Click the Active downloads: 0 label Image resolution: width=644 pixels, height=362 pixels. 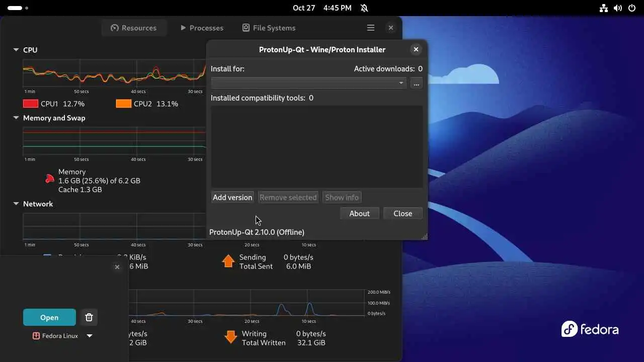click(388, 69)
